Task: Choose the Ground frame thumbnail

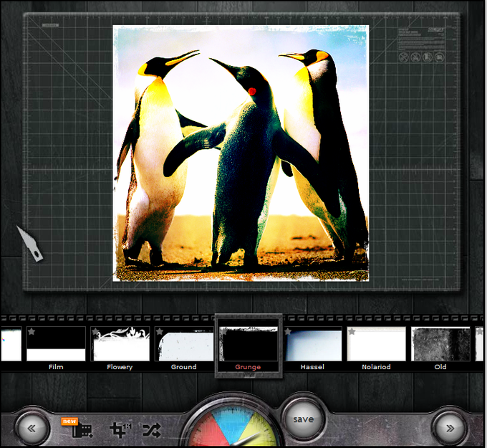Action: coord(184,344)
